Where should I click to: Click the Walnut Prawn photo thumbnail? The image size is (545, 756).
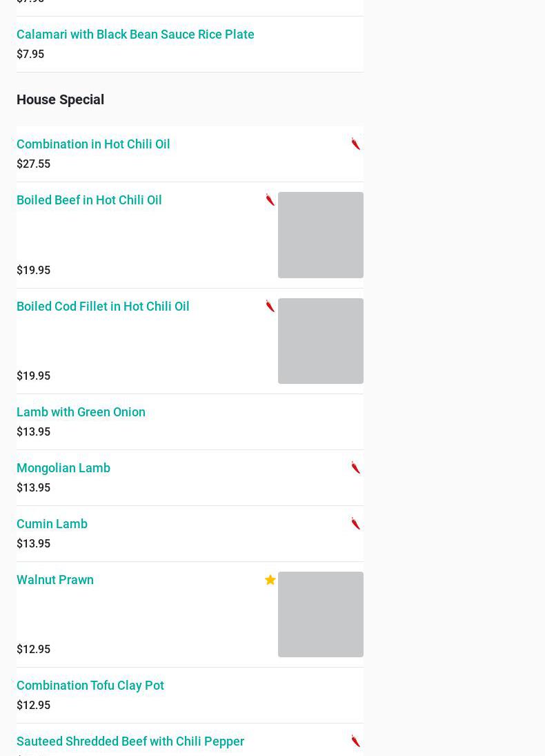pyautogui.click(x=320, y=614)
